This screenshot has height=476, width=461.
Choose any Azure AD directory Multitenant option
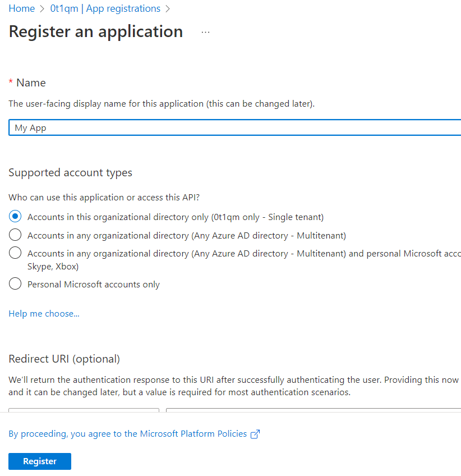click(16, 235)
